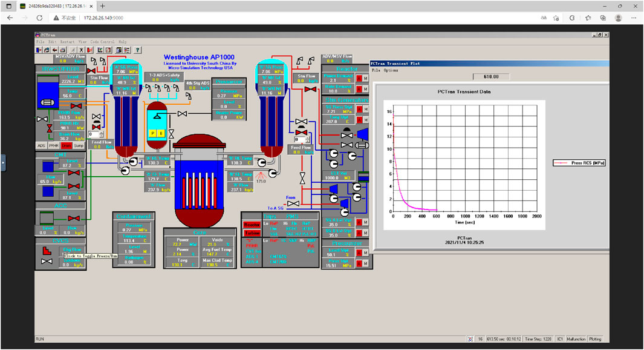Set Rate Demand to auto with A button
Image resolution: width=644 pixels, height=350 pixels.
pyautogui.click(x=359, y=89)
